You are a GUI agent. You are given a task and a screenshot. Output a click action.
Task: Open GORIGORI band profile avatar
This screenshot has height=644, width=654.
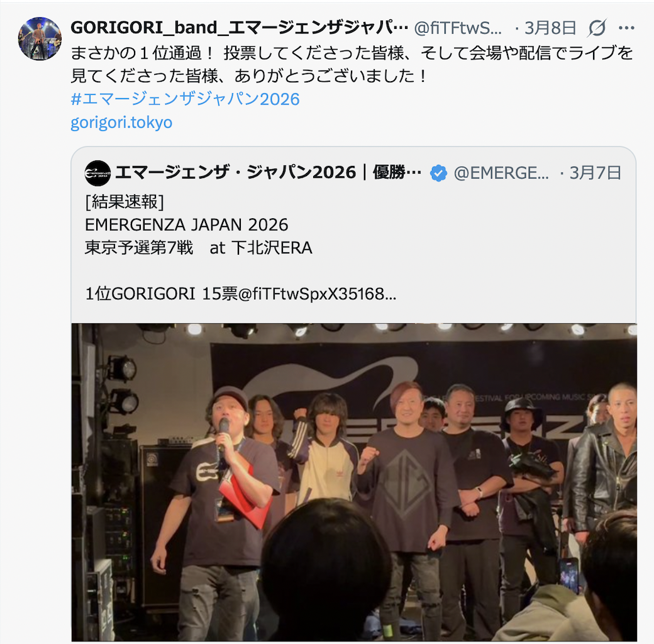(40, 39)
